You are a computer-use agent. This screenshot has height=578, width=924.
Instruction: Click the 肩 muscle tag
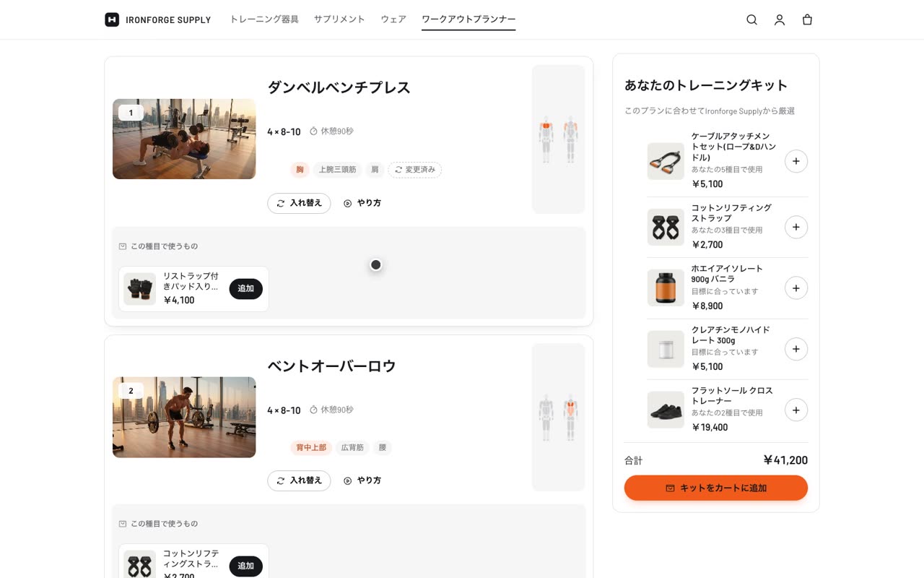(375, 170)
